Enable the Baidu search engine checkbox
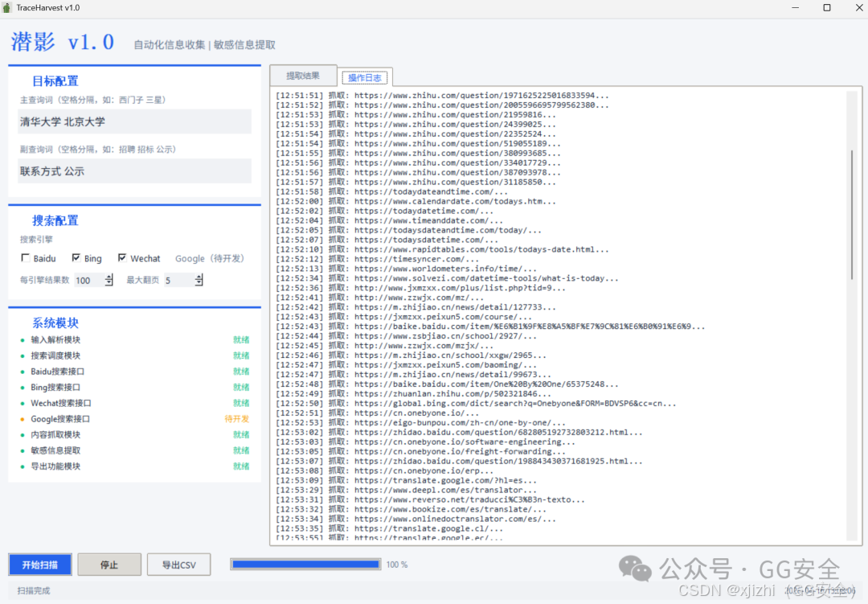 (25, 257)
